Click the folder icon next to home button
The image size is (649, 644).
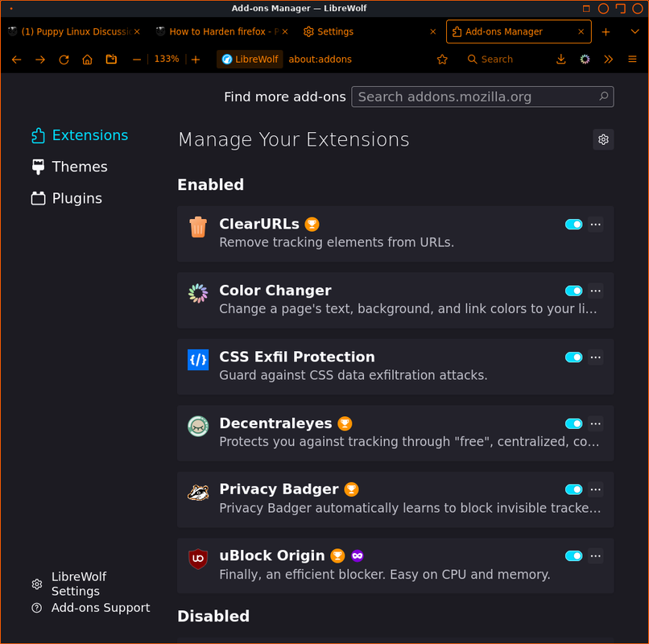click(x=111, y=60)
